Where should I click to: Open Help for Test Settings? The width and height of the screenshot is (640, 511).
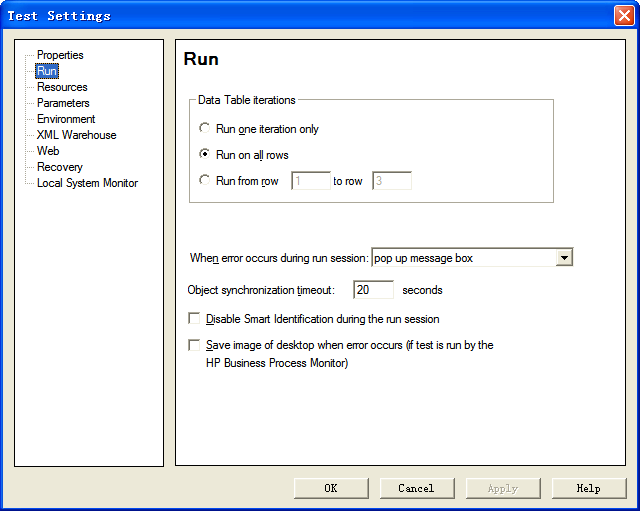(589, 488)
